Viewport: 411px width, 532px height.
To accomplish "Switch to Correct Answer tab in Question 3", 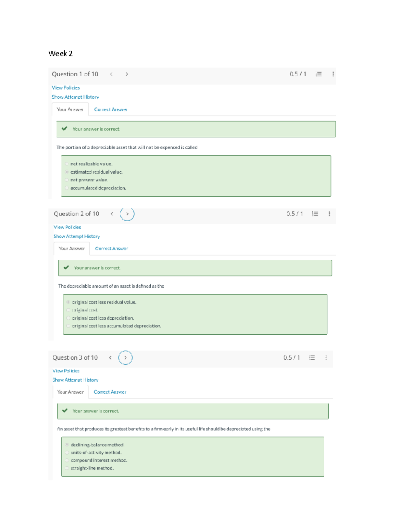I will 110,392.
